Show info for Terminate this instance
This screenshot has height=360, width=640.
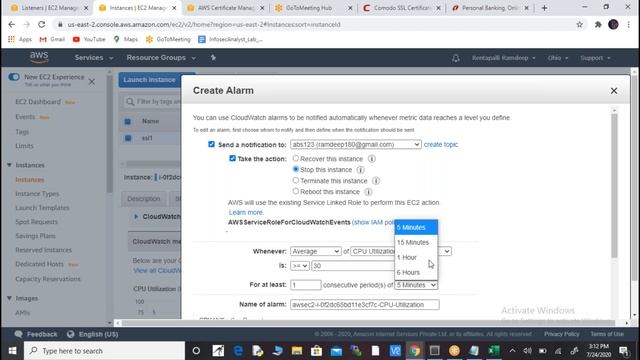pyautogui.click(x=376, y=181)
